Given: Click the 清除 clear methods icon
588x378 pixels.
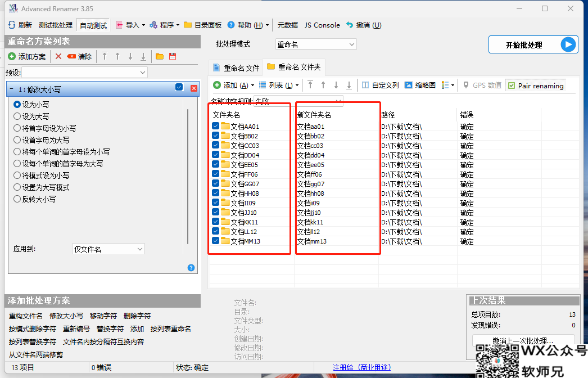Looking at the screenshot, I should (71, 56).
